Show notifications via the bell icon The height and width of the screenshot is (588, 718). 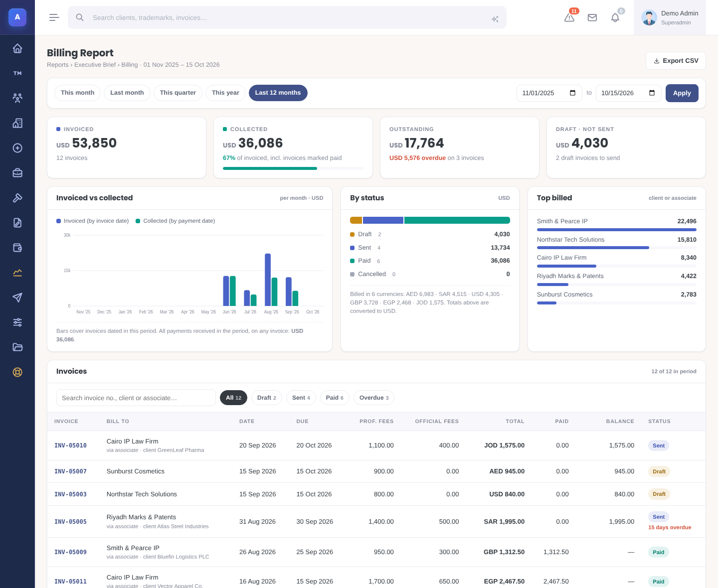(615, 17)
